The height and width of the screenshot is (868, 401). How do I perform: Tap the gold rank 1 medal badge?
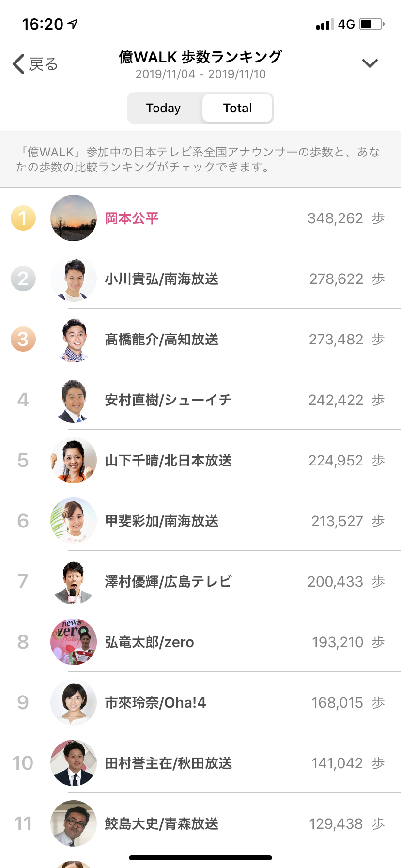coord(23,218)
